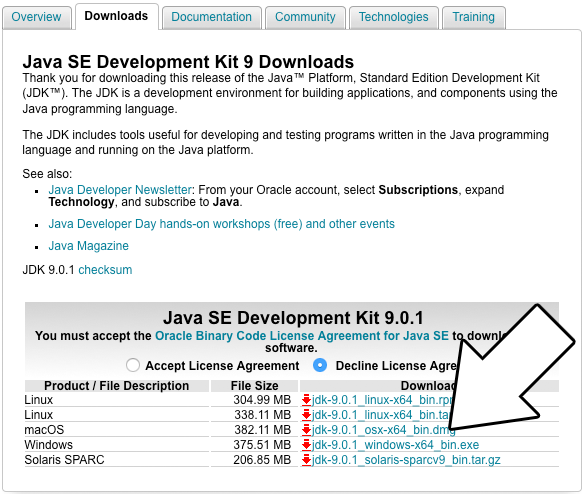The height and width of the screenshot is (494, 585).
Task: Click the 206.85 MB file size
Action: tap(262, 460)
